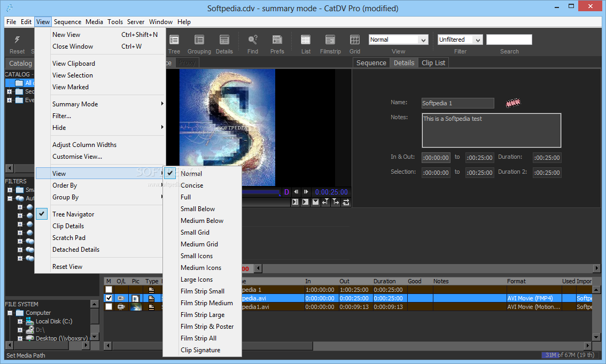Click the In column header
606x364 pixels.
(x=321, y=281)
